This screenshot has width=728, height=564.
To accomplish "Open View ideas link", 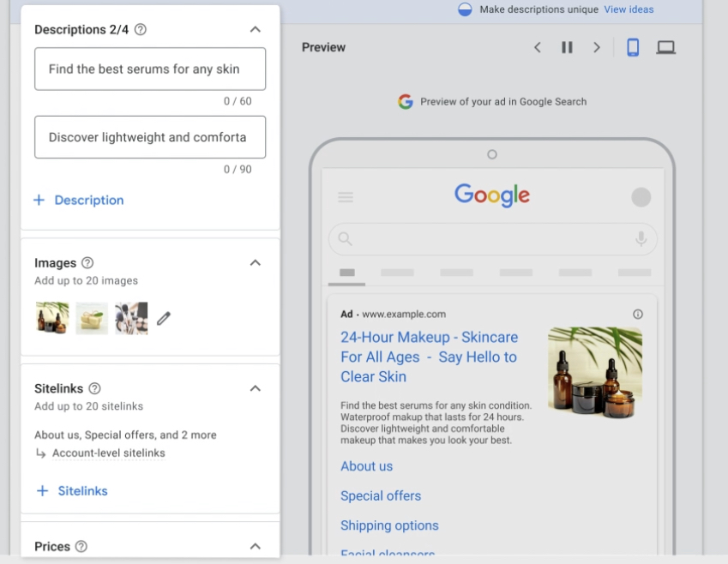I will pyautogui.click(x=629, y=9).
